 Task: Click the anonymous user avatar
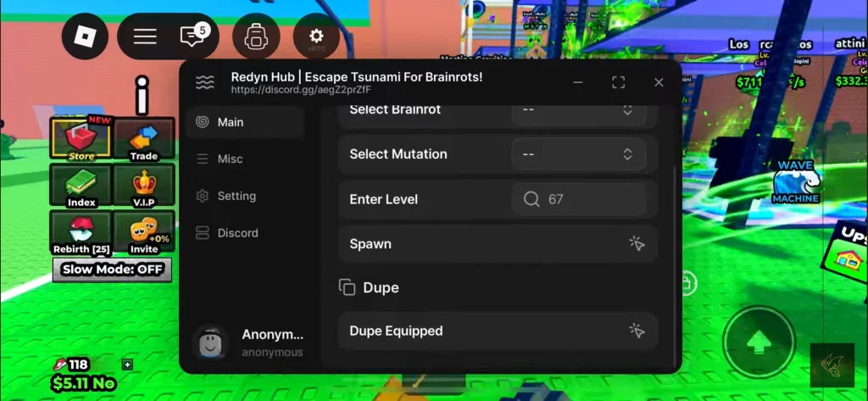coord(211,343)
